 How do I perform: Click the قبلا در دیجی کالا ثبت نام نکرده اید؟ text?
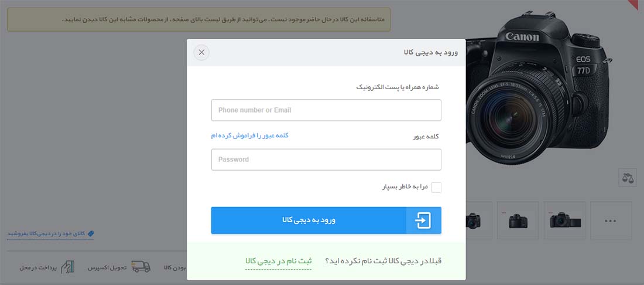383,261
